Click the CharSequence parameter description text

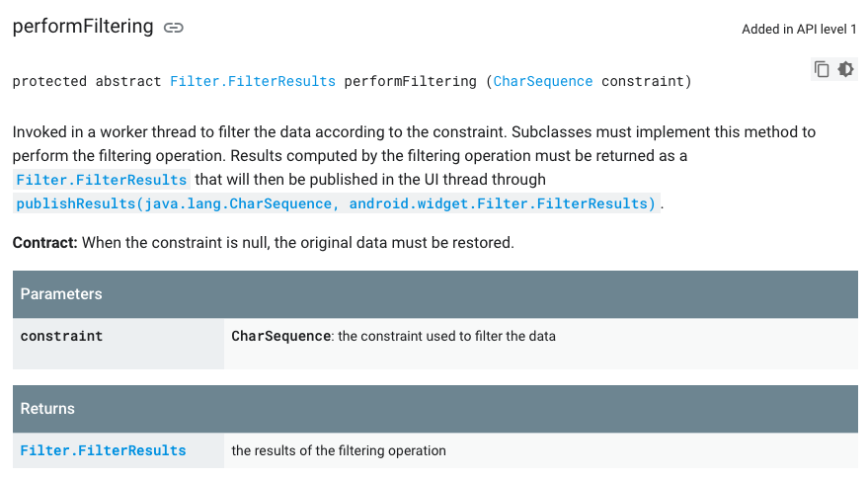click(393, 336)
